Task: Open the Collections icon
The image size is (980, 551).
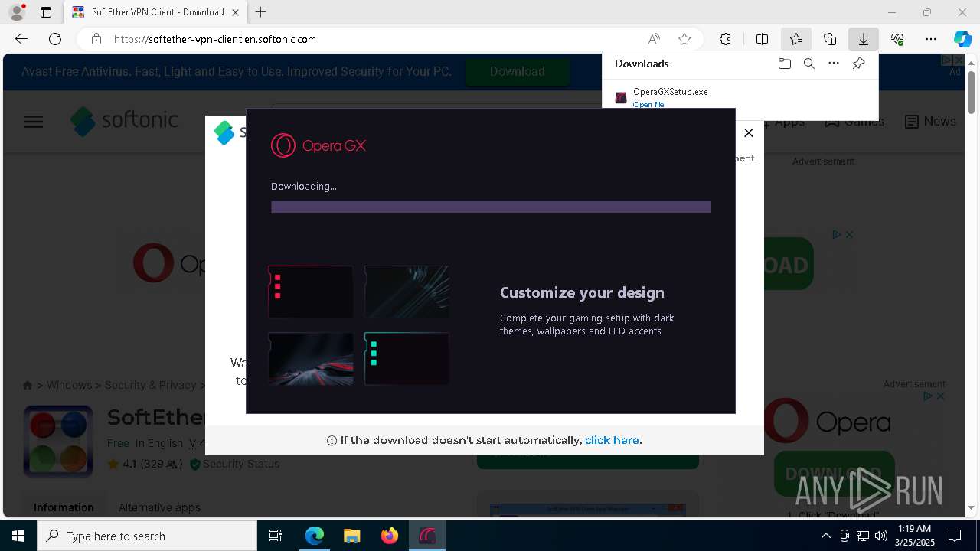Action: click(830, 39)
